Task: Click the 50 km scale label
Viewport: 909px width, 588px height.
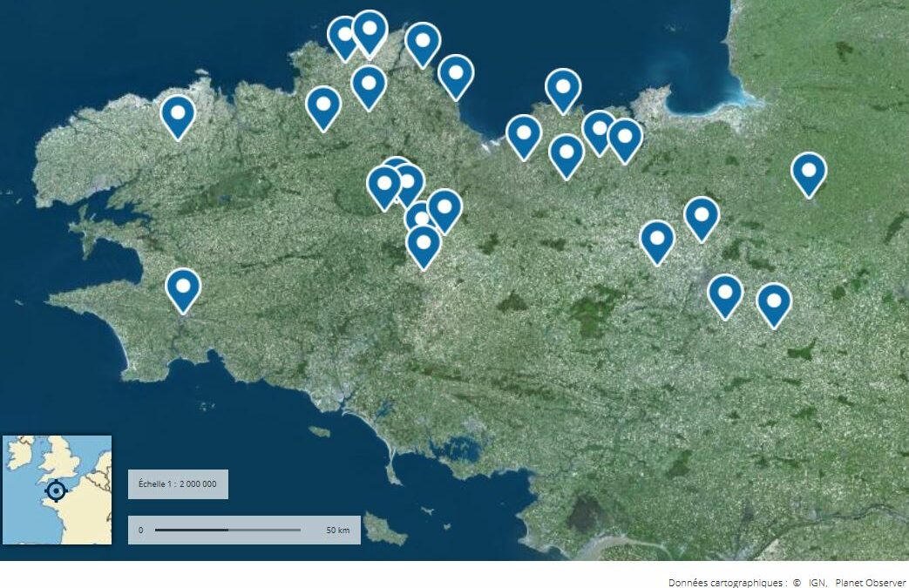Action: click(x=338, y=530)
